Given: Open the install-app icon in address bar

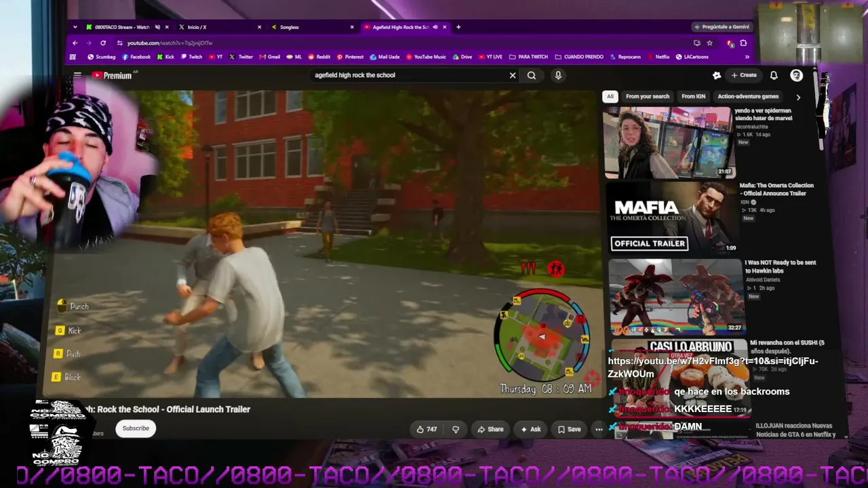Looking at the screenshot, I should click(x=697, y=43).
